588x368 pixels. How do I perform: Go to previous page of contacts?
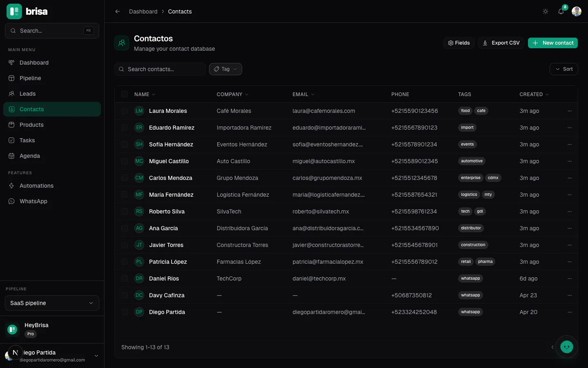pyautogui.click(x=552, y=347)
